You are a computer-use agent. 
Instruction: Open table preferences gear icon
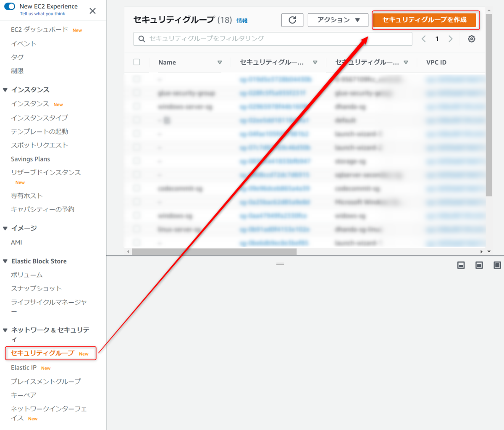tap(472, 39)
